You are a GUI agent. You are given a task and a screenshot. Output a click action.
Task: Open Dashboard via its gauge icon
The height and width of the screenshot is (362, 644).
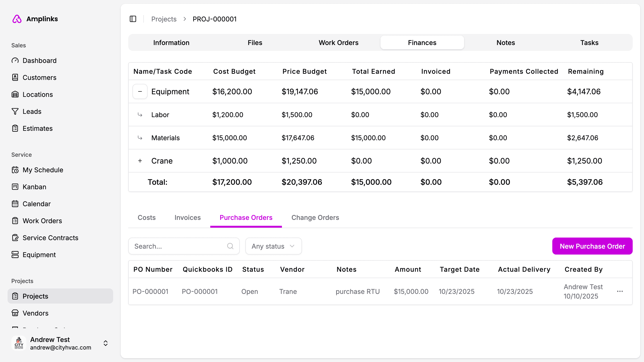pyautogui.click(x=15, y=61)
